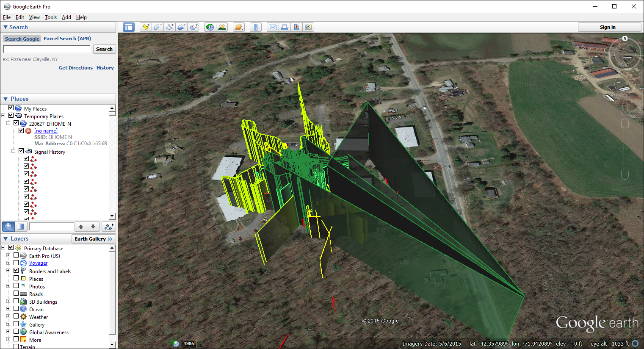Open the View menu
The image size is (644, 349).
34,17
